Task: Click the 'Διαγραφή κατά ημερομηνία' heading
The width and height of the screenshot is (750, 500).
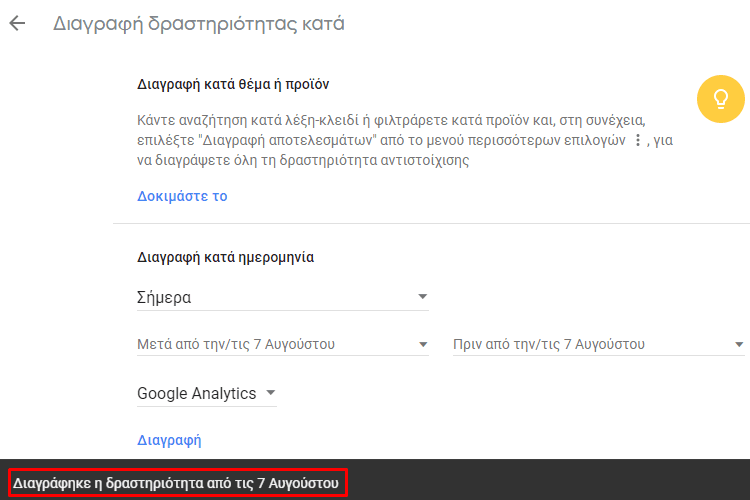Action: click(225, 257)
